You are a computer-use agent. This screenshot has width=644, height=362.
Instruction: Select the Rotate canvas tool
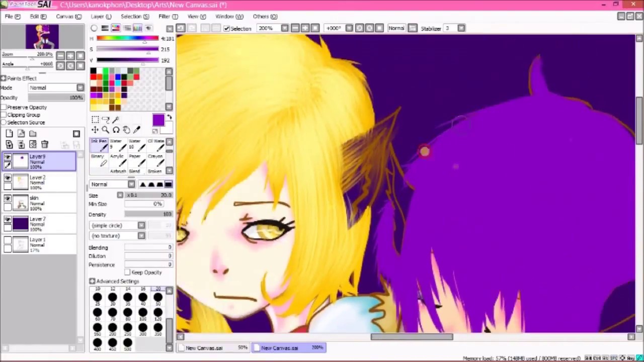(116, 130)
